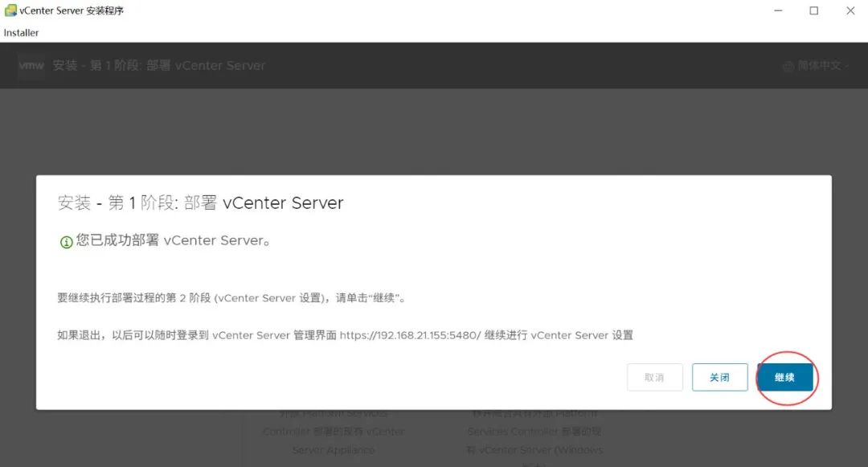
Task: Click the globe icon next to 简体中文
Action: pos(788,67)
